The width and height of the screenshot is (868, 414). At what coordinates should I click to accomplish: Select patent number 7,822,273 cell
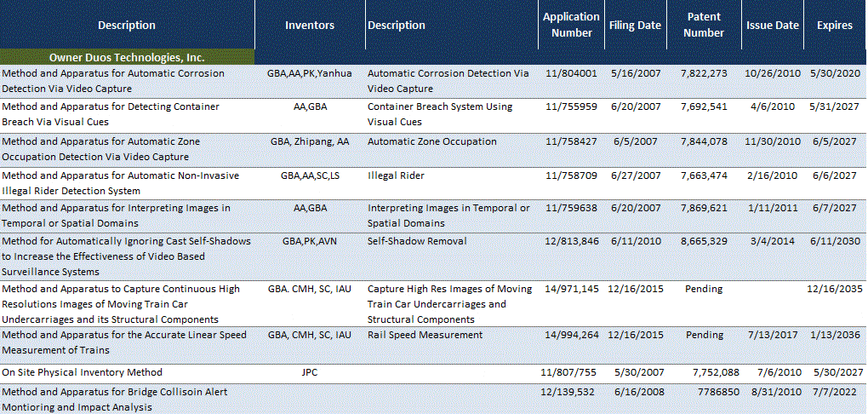pos(704,74)
